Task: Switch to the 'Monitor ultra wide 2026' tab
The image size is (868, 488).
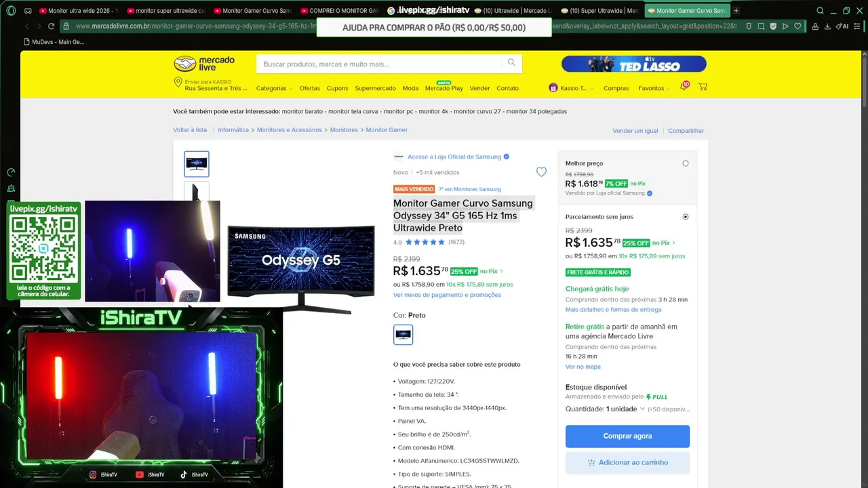Action: (78, 10)
